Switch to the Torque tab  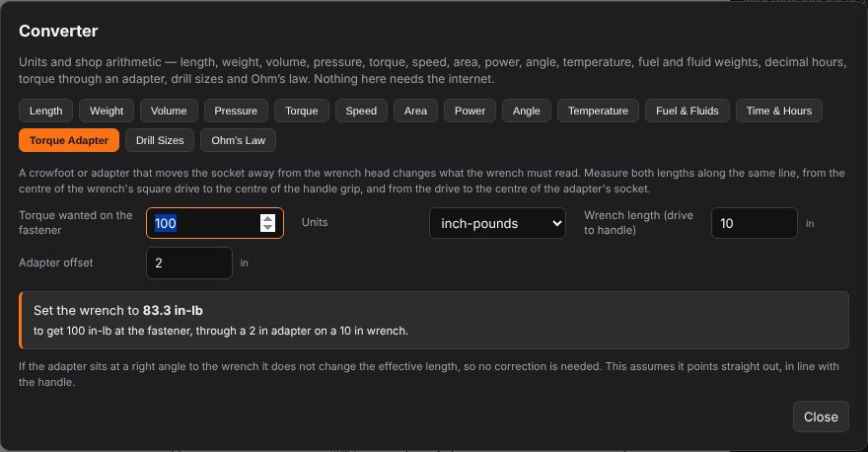pyautogui.click(x=302, y=111)
